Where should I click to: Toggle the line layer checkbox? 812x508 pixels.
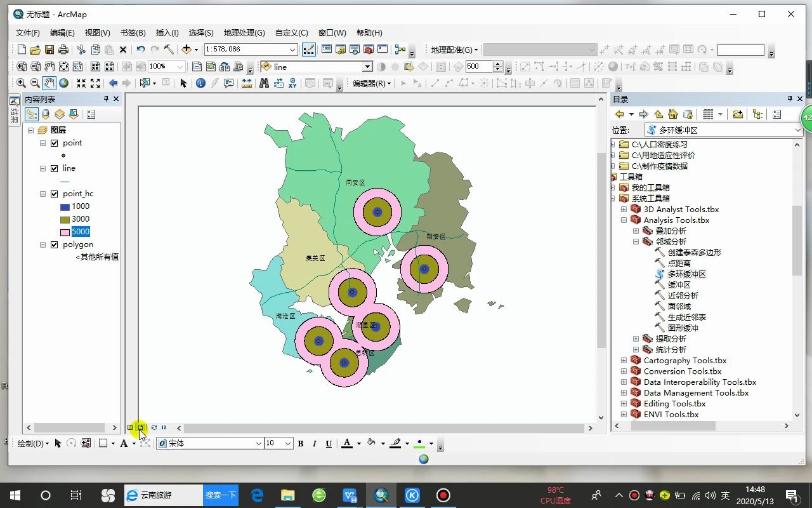pyautogui.click(x=54, y=168)
